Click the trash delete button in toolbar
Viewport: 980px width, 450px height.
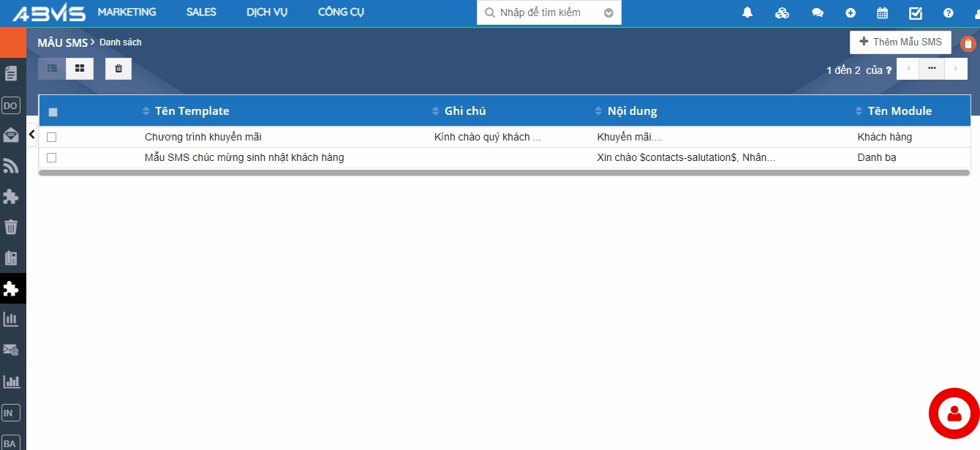click(118, 69)
